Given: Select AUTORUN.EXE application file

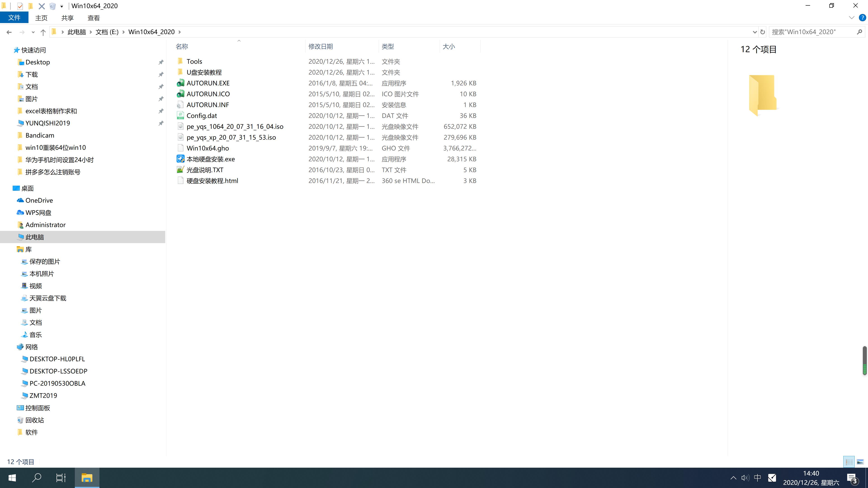Looking at the screenshot, I should click(x=208, y=83).
